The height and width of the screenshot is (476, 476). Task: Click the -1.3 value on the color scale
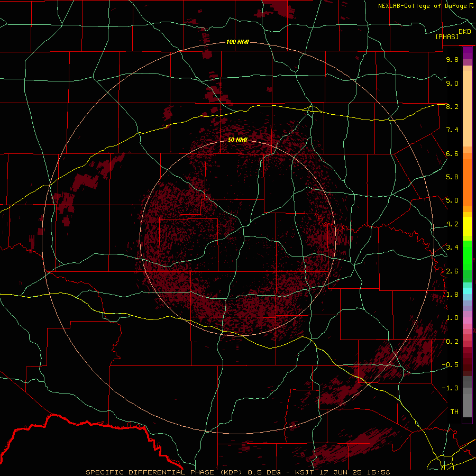(x=450, y=388)
